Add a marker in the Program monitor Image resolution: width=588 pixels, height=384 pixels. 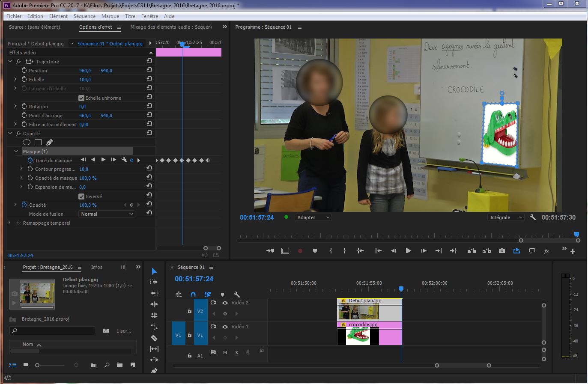point(315,251)
